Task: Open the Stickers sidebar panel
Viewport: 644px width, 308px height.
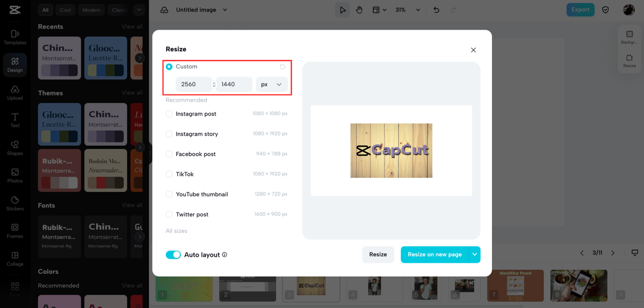Action: tap(15, 203)
